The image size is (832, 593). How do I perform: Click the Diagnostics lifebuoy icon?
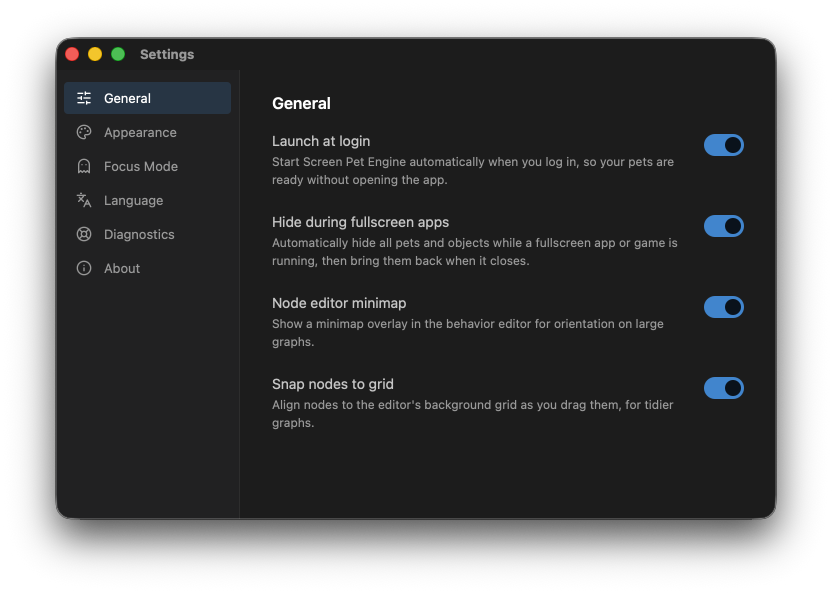pos(84,234)
